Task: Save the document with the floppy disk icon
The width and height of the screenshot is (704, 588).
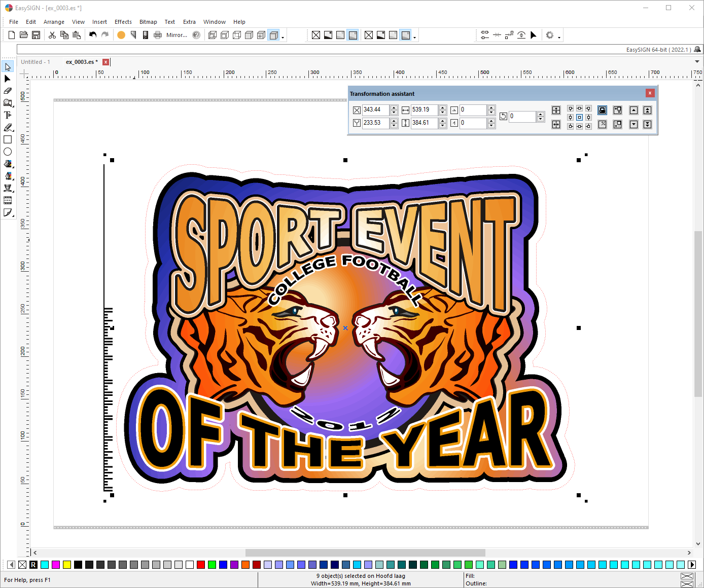Action: point(36,35)
